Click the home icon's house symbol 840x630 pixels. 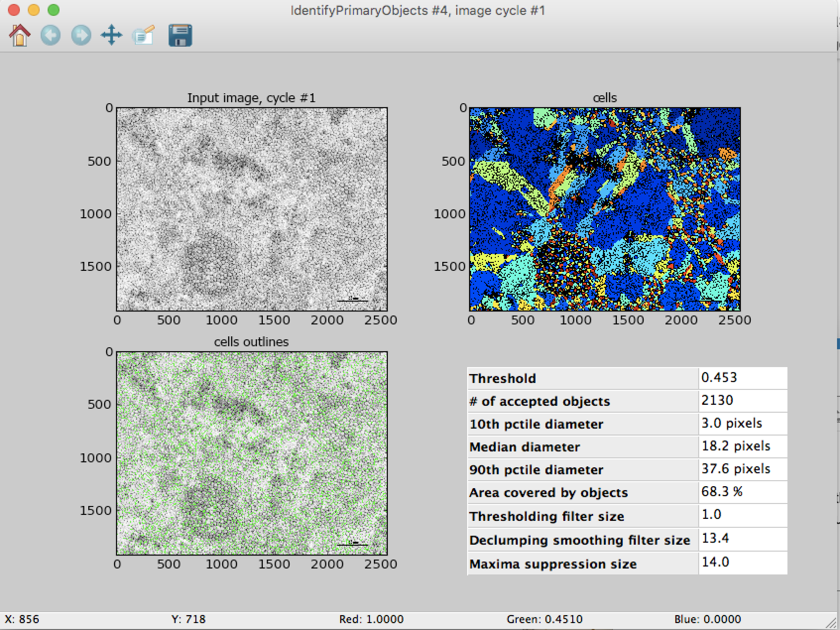(20, 35)
